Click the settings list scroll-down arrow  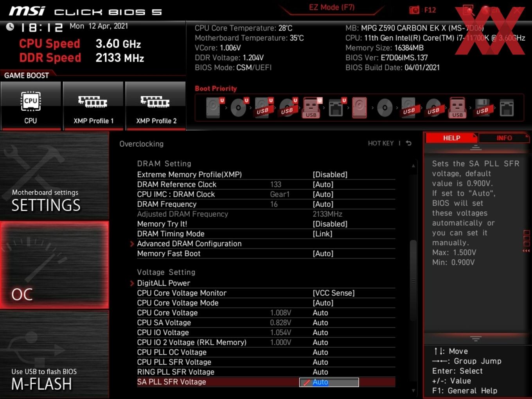coord(413,390)
